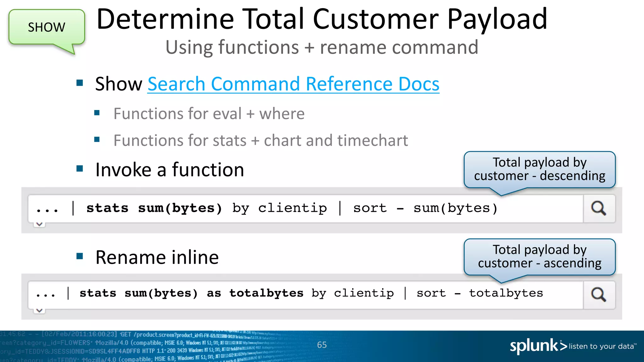Click the subtitle 'Using functions + rename command'

click(322, 47)
